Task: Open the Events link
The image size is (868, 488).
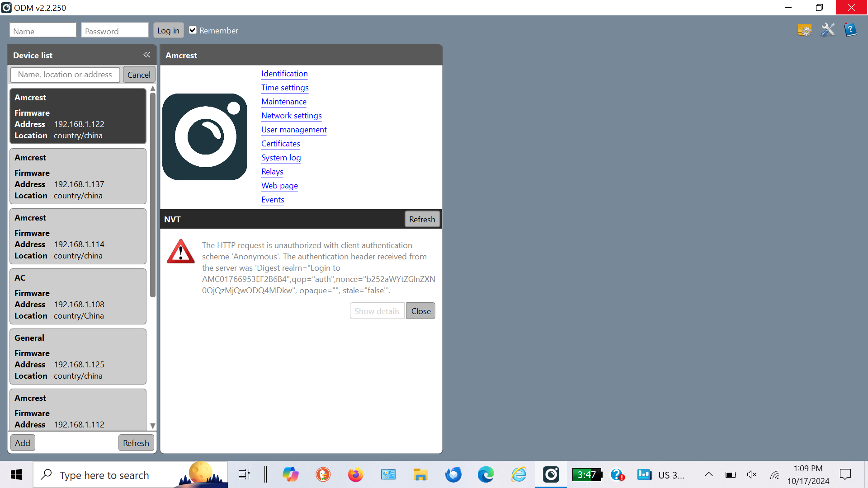Action: [x=273, y=200]
